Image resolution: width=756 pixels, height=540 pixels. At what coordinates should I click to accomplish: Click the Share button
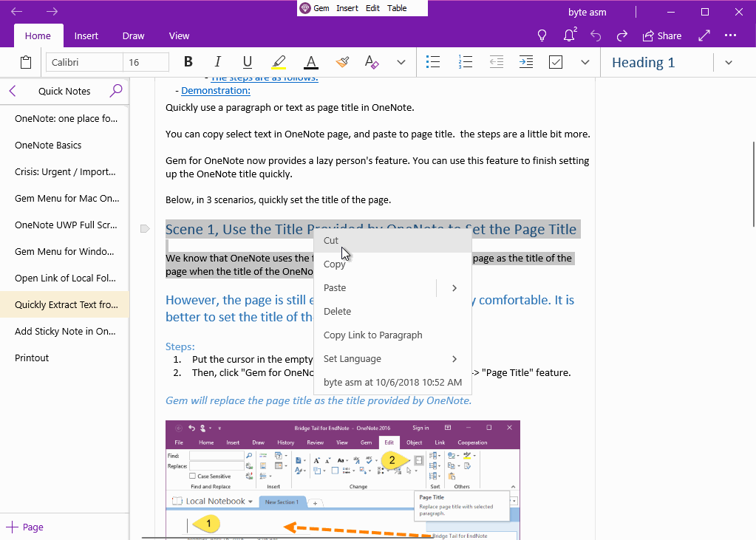click(x=662, y=35)
